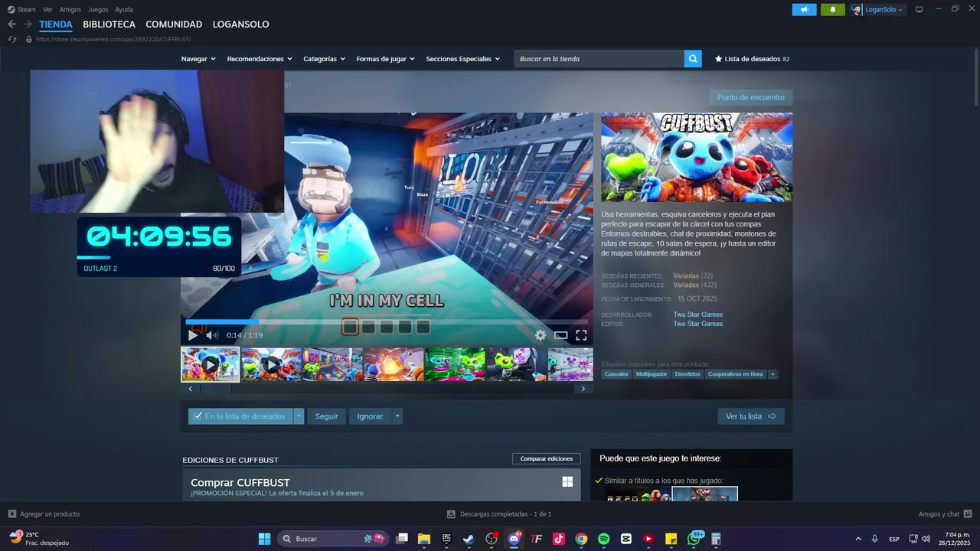This screenshot has height=551, width=980.
Task: Select the second trailer thumbnail
Action: tap(271, 364)
